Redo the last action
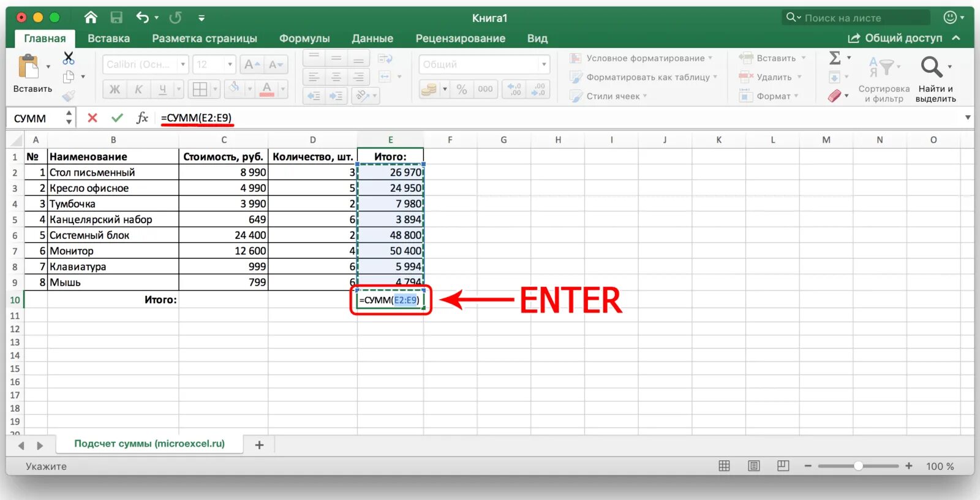This screenshot has width=980, height=500. click(175, 17)
